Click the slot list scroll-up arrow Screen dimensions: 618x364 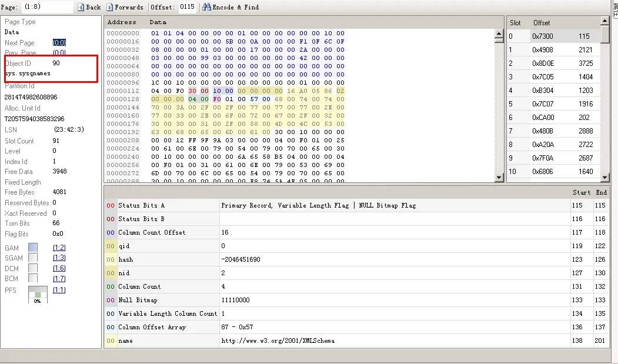point(604,21)
